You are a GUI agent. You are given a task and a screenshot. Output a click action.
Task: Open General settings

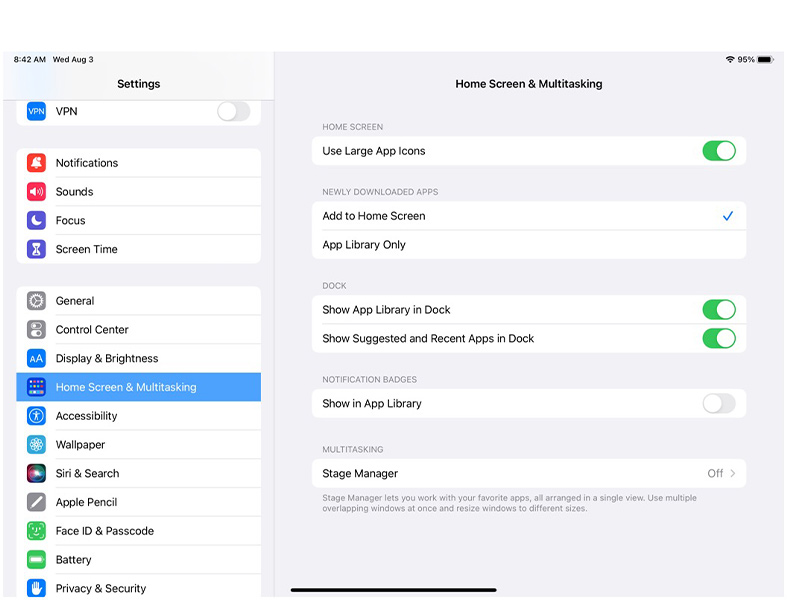pos(139,301)
